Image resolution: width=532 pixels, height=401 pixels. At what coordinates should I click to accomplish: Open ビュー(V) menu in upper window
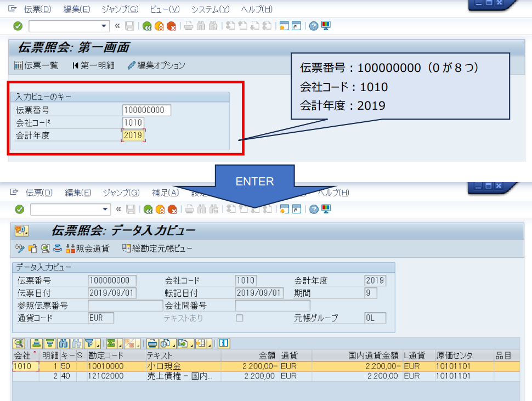tap(165, 9)
